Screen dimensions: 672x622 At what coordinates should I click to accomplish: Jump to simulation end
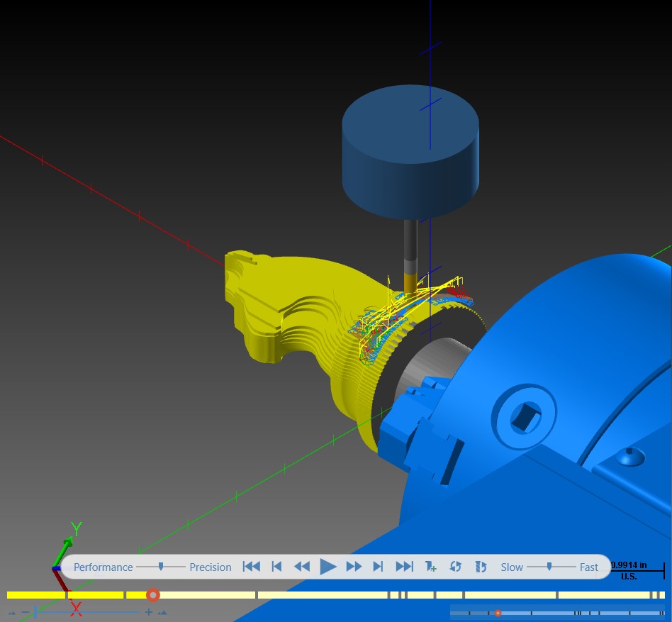click(404, 567)
